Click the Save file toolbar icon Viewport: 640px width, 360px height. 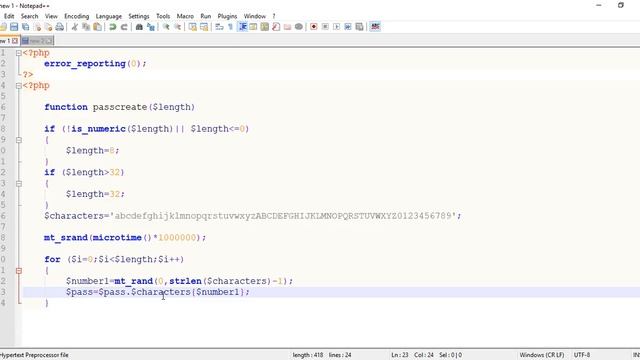click(14, 27)
